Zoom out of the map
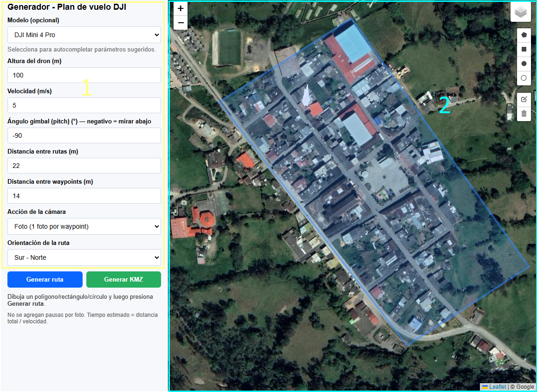537x392 pixels. click(181, 23)
